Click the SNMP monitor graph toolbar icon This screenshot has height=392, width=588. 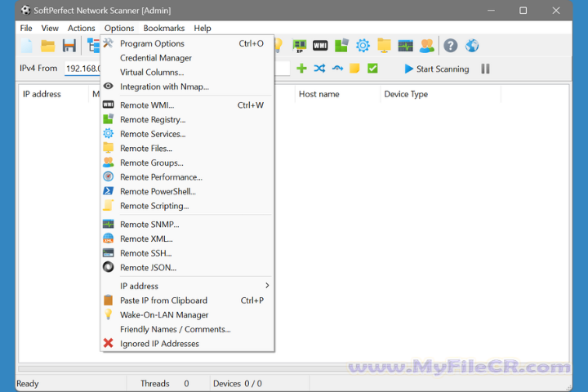[x=405, y=46]
